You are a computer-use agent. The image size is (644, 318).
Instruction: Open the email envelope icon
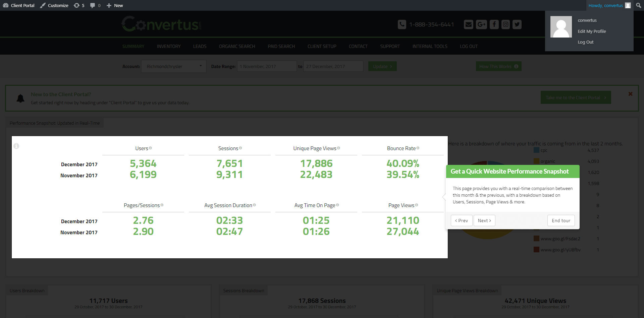click(x=469, y=24)
